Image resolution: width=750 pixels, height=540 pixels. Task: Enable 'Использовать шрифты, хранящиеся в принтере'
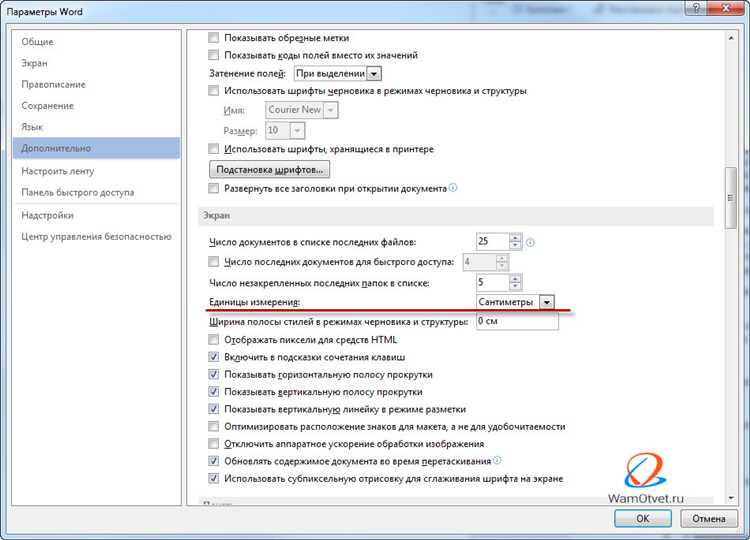pyautogui.click(x=213, y=149)
